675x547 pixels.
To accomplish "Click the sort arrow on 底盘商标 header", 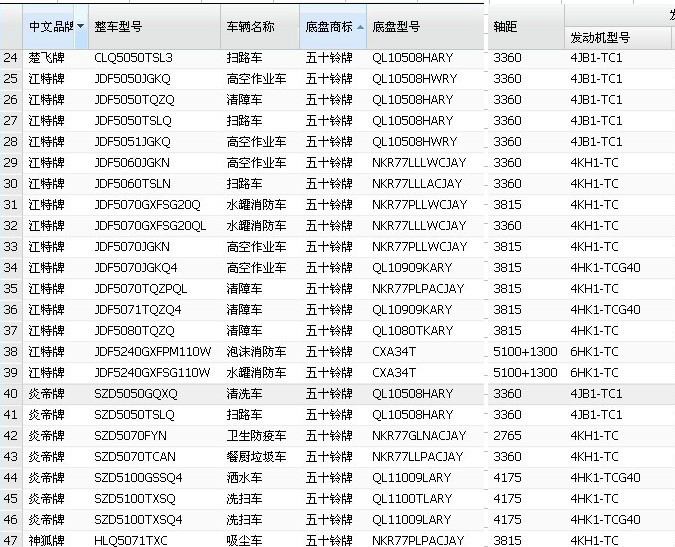I will (361, 27).
